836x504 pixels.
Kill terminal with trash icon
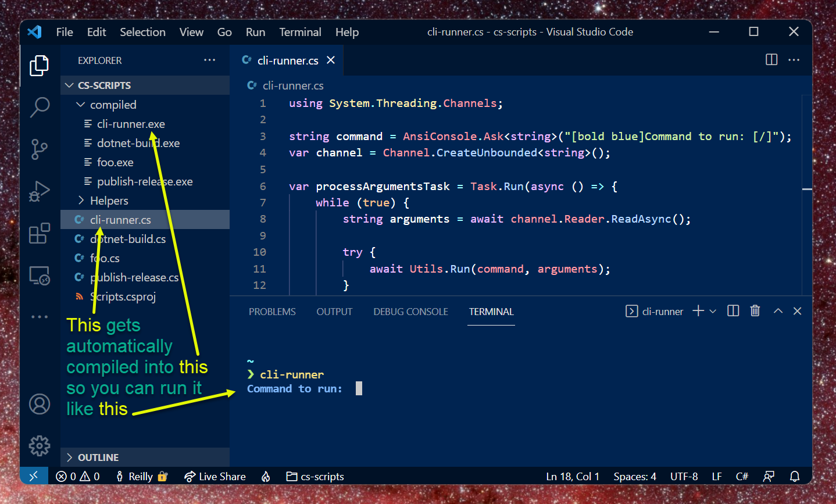(755, 311)
